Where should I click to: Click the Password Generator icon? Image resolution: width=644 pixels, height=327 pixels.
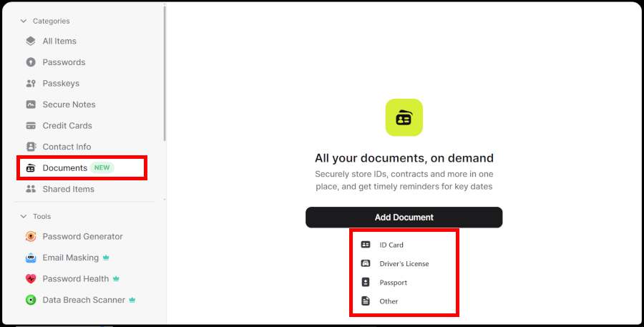[31, 237]
